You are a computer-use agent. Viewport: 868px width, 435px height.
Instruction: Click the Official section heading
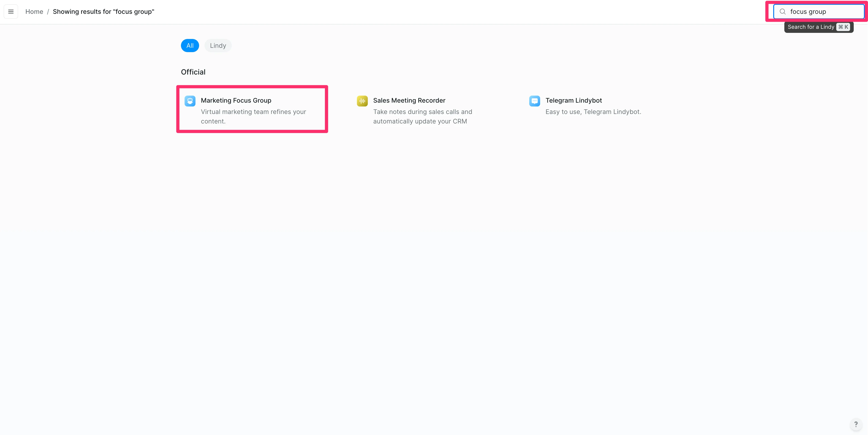coord(193,72)
